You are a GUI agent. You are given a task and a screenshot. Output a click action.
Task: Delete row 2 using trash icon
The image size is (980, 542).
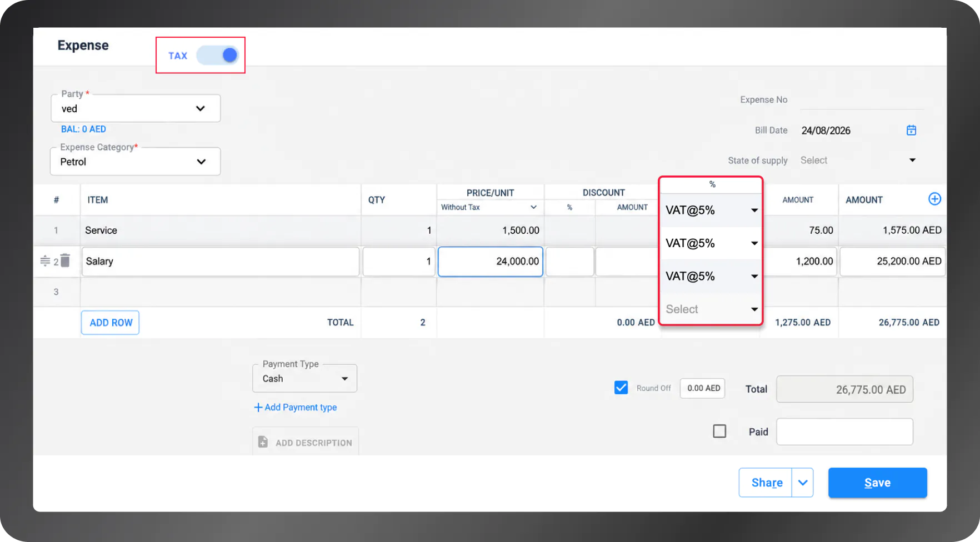click(x=65, y=260)
